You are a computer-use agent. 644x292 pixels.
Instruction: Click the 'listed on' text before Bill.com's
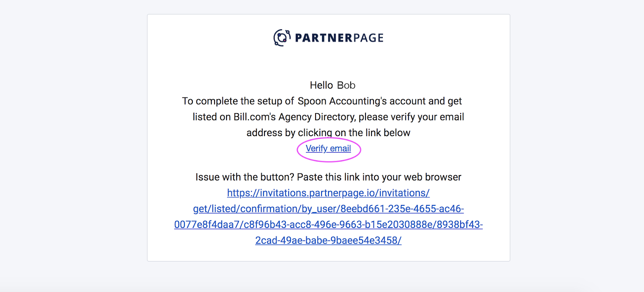click(211, 117)
